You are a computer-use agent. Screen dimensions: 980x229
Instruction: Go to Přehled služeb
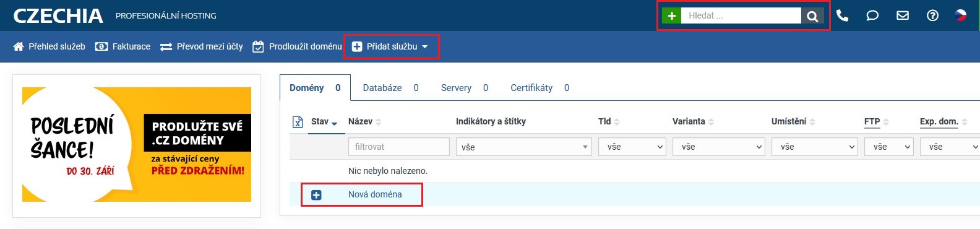click(x=49, y=46)
